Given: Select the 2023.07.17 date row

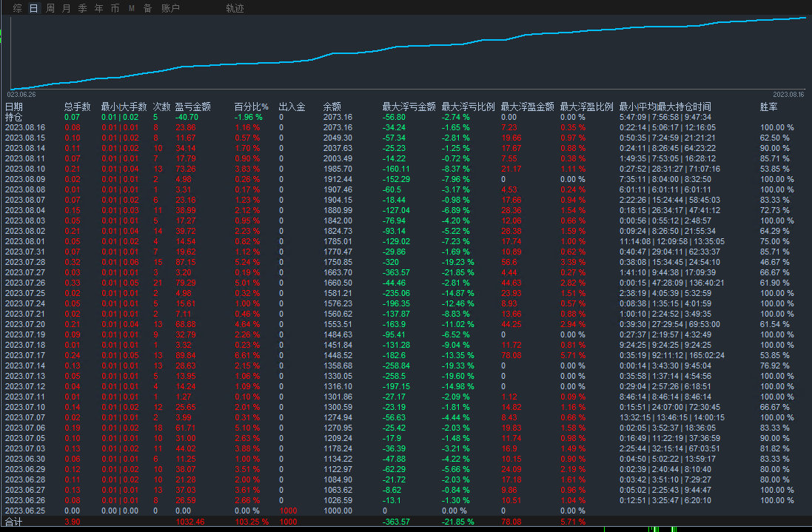Looking at the screenshot, I should [25, 355].
